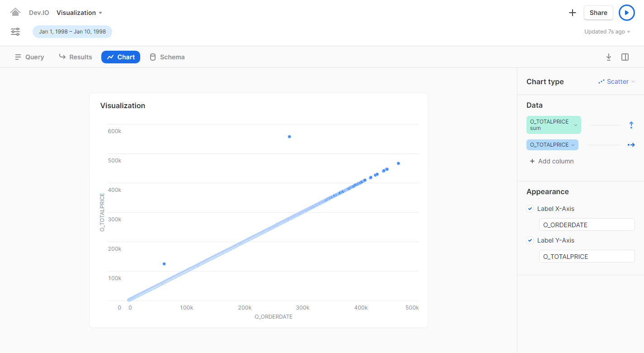The width and height of the screenshot is (644, 353).
Task: Click the Y-axis up arrow icon
Action: tap(631, 125)
